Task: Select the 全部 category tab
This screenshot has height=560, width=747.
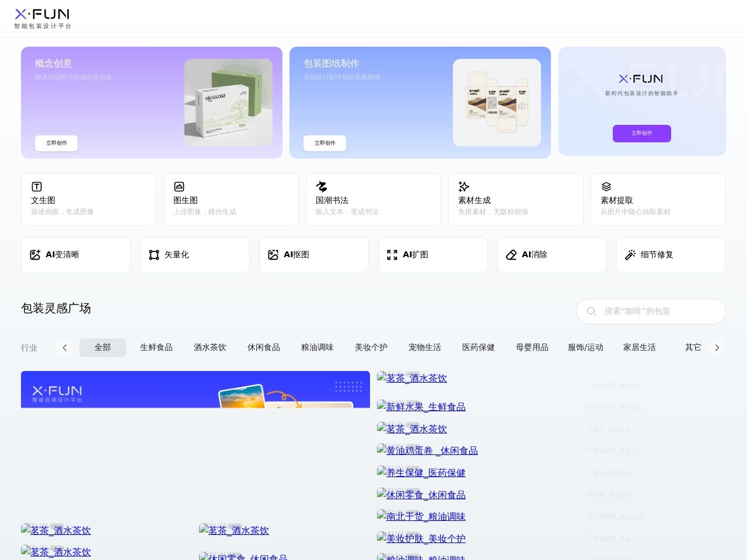Action: tap(103, 348)
